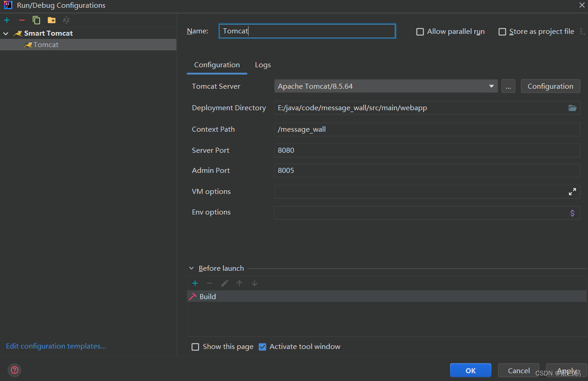Check Store as project file
588x381 pixels.
pyautogui.click(x=502, y=32)
